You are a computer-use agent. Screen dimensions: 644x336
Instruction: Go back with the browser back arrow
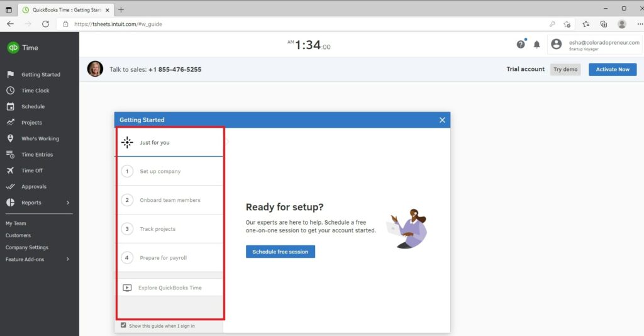click(10, 24)
